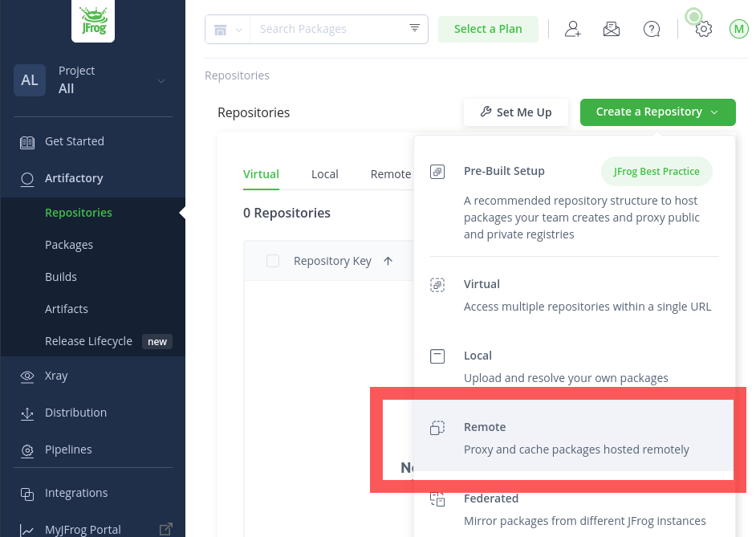The image size is (756, 537).
Task: Select all repositories via header checkbox
Action: (273, 261)
